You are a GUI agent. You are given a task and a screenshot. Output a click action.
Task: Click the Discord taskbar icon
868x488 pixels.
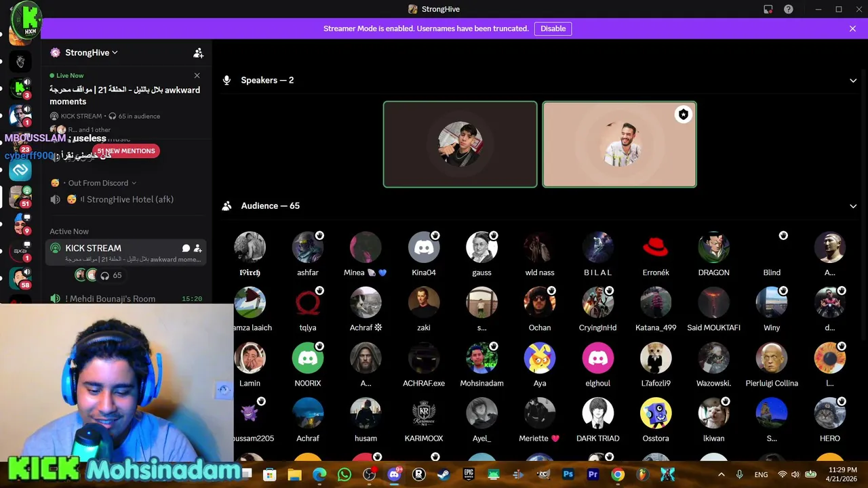[x=394, y=474]
